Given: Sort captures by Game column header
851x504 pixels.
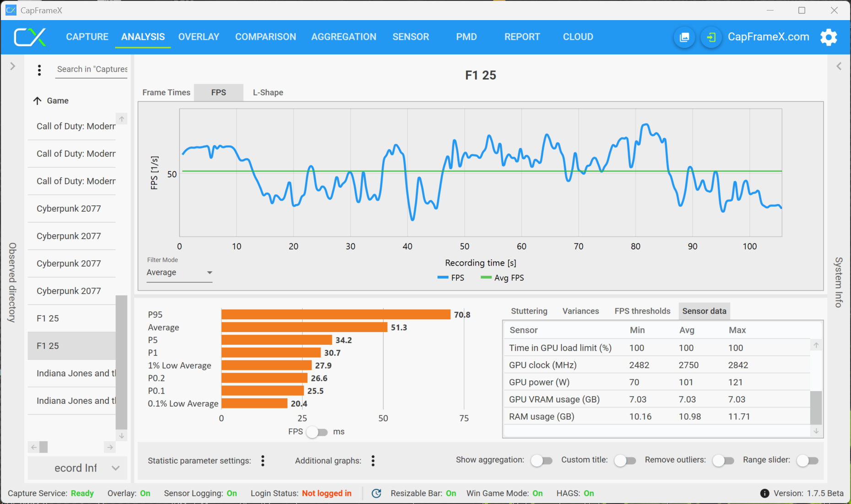Looking at the screenshot, I should click(x=57, y=101).
